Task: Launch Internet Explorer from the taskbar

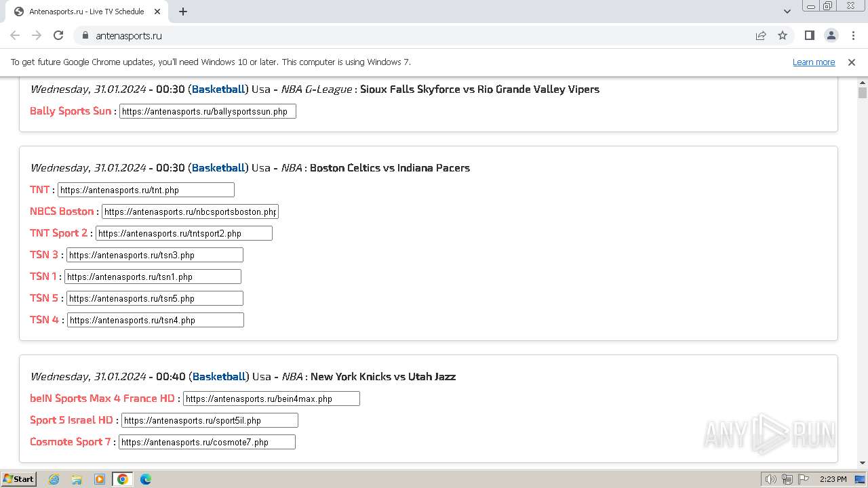Action: click(54, 479)
